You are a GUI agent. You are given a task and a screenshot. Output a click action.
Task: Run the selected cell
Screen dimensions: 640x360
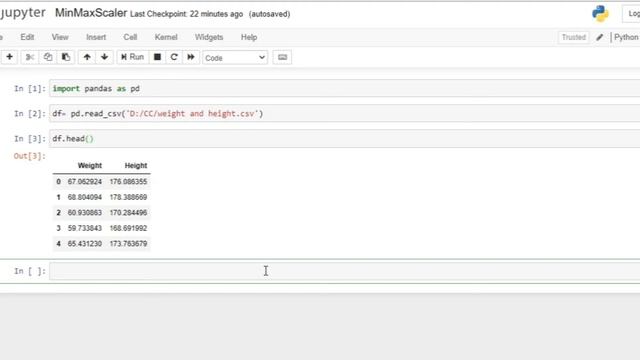[132, 57]
